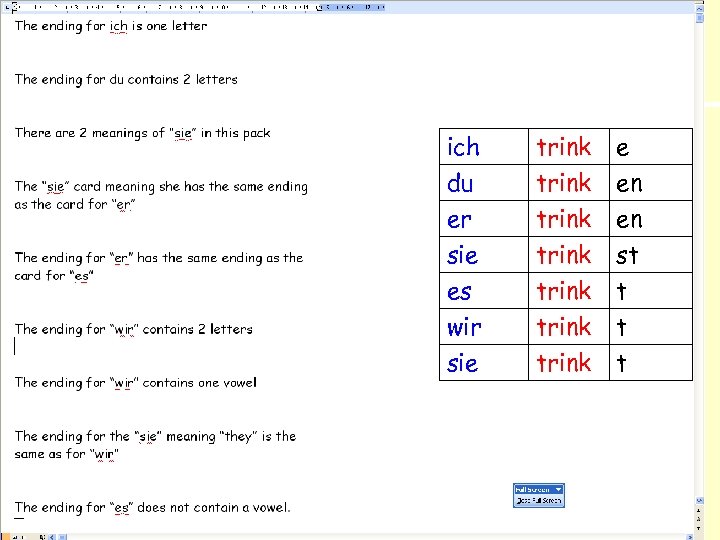720x540 pixels.
Task: Click the sentence about the "sie" card meaning she
Action: 161,187
